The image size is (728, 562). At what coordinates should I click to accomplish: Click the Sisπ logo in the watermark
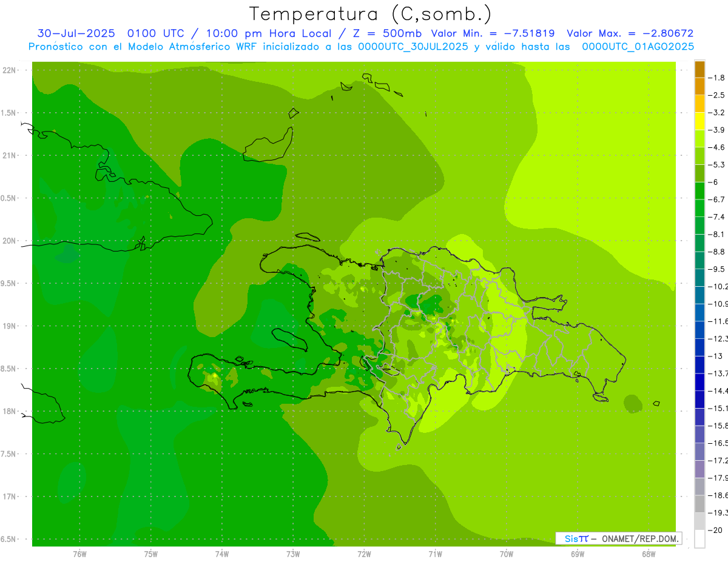[x=576, y=538]
